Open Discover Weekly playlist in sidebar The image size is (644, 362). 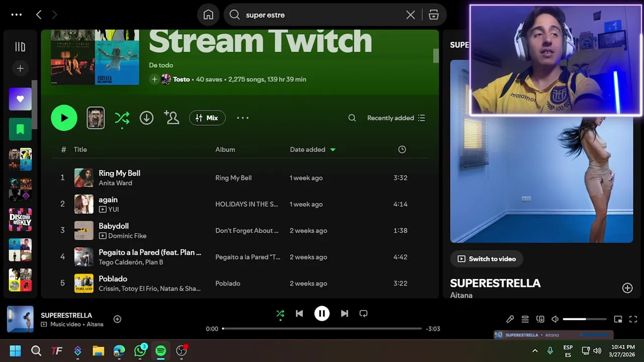click(20, 220)
